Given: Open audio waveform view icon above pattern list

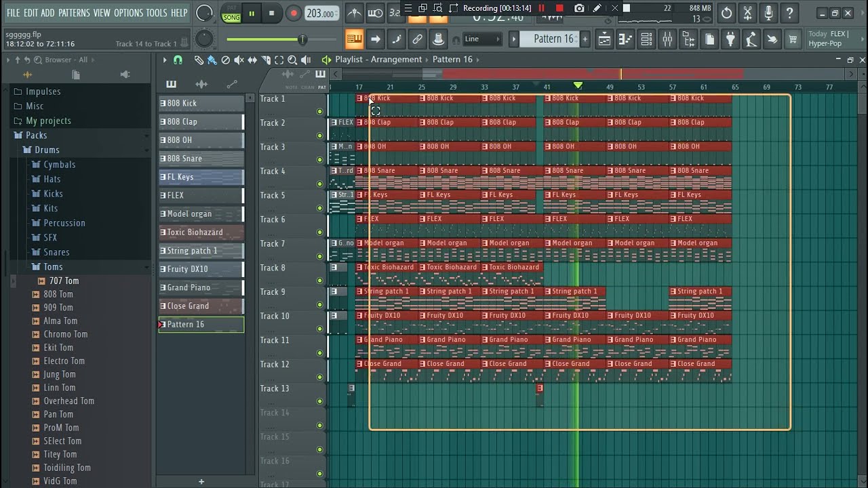Looking at the screenshot, I should point(201,84).
